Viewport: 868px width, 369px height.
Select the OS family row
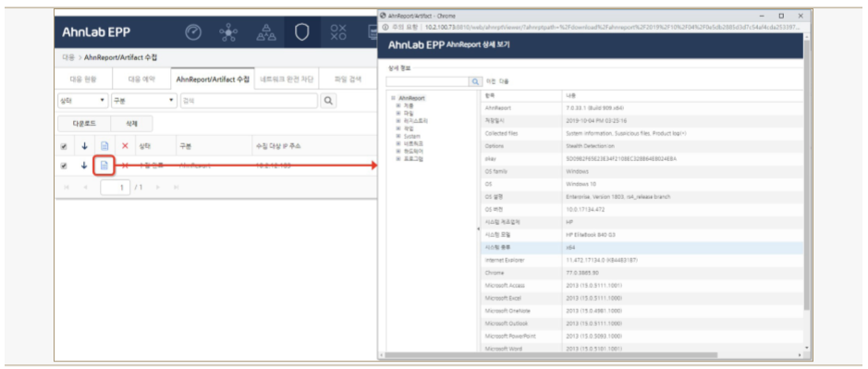[x=642, y=171]
